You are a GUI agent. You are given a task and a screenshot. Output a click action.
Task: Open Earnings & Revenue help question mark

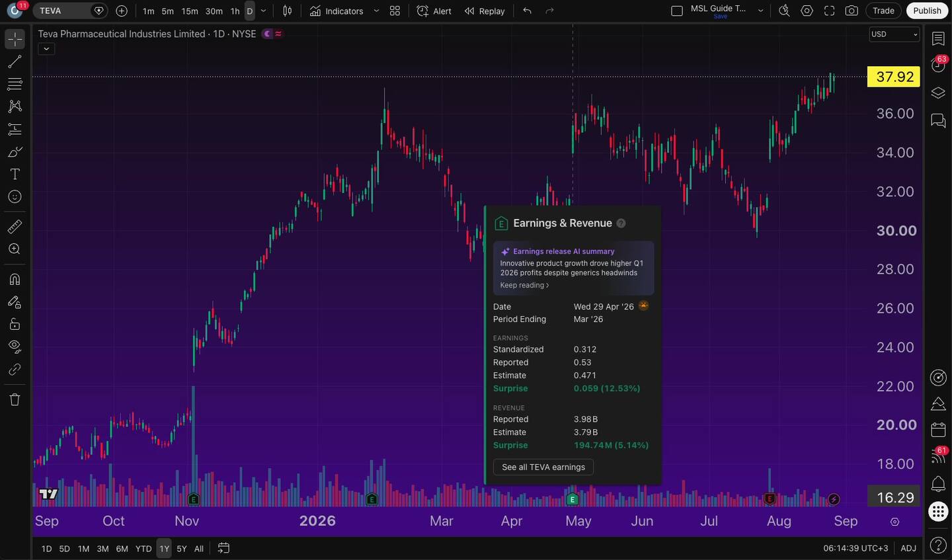pyautogui.click(x=621, y=223)
